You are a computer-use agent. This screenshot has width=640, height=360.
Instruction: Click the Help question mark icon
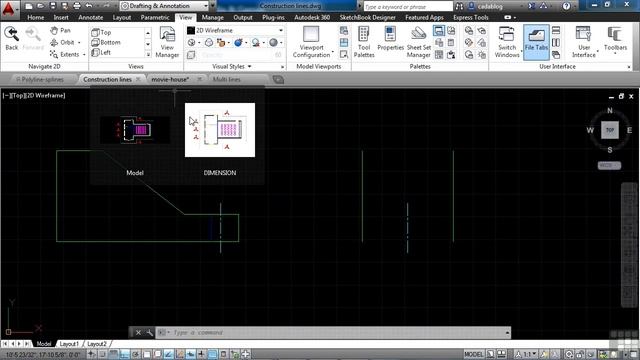click(x=566, y=6)
